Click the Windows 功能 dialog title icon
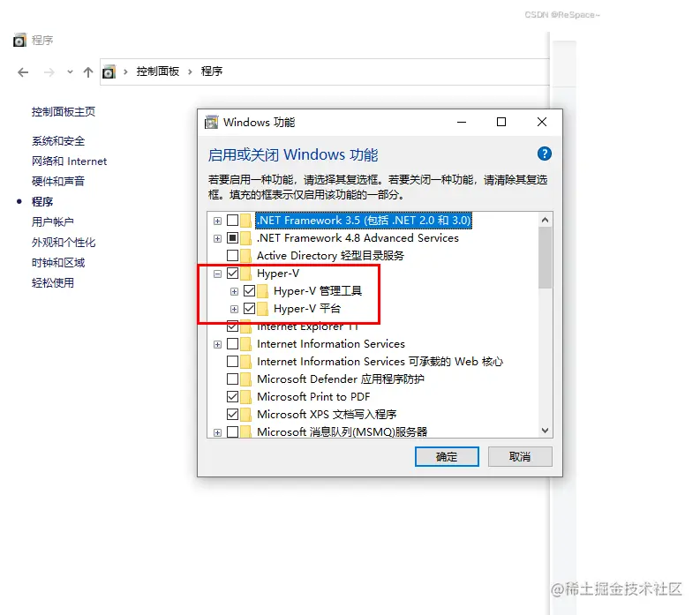Viewport: 700px width, 615px height. pyautogui.click(x=211, y=123)
